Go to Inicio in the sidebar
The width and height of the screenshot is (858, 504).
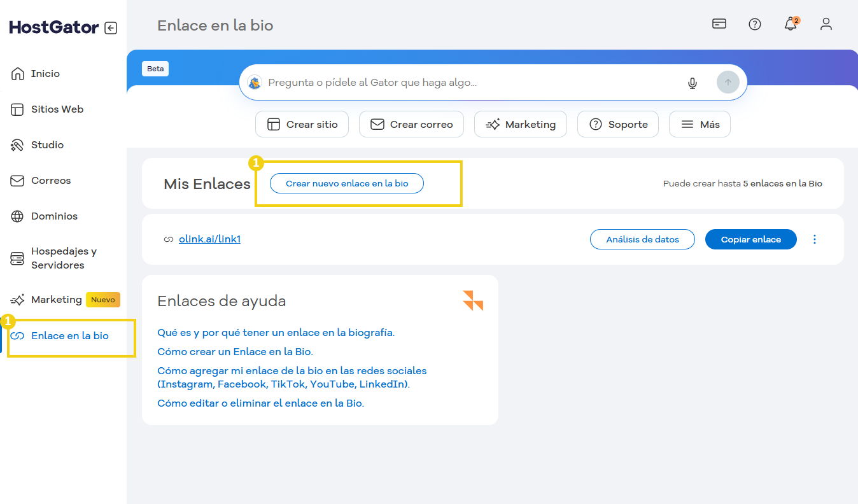tap(45, 74)
